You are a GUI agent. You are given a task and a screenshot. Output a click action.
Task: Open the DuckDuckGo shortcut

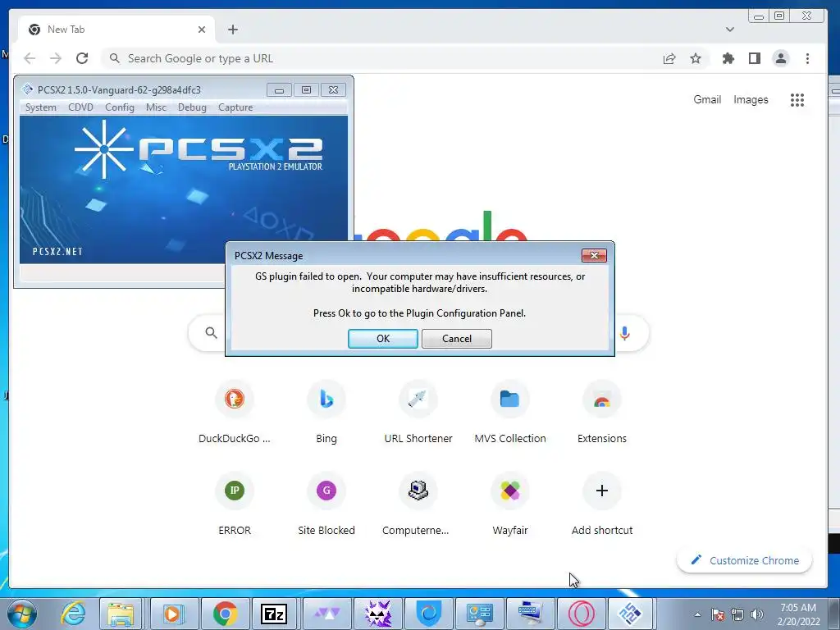click(x=234, y=413)
